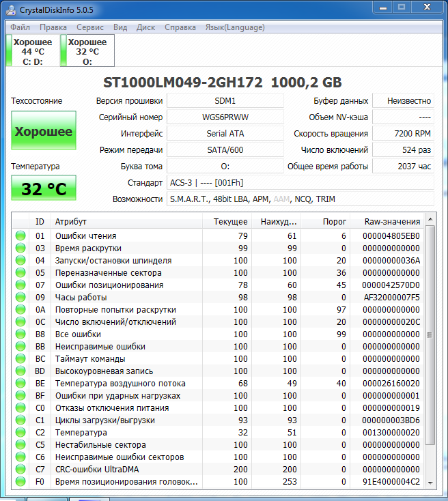Click status circle for Нестабильные сектора row
The height and width of the screenshot is (501, 448).
tap(20, 445)
